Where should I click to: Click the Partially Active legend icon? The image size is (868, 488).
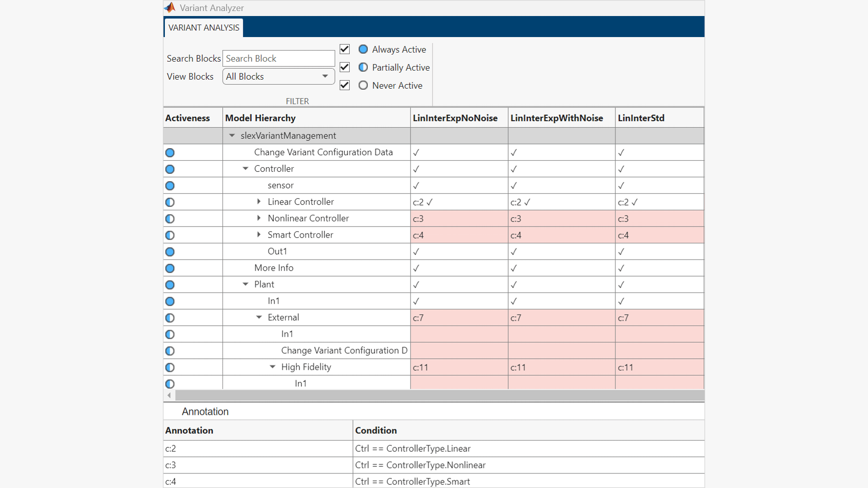pos(363,67)
